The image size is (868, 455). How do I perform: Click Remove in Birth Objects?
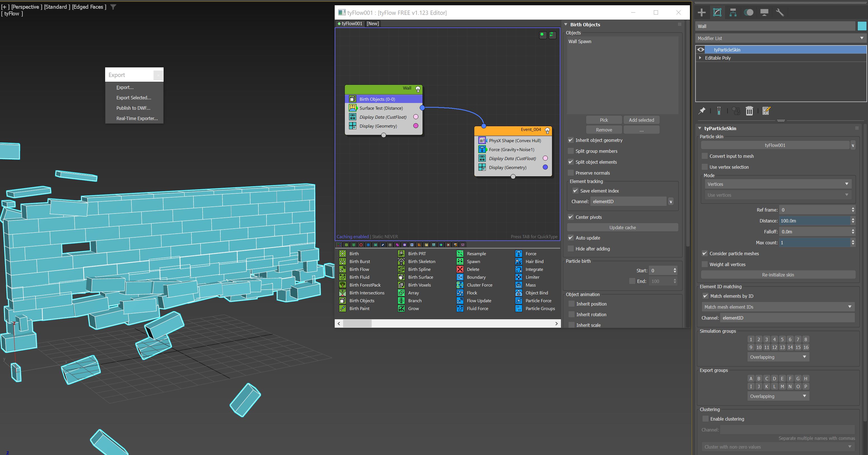[x=604, y=130]
